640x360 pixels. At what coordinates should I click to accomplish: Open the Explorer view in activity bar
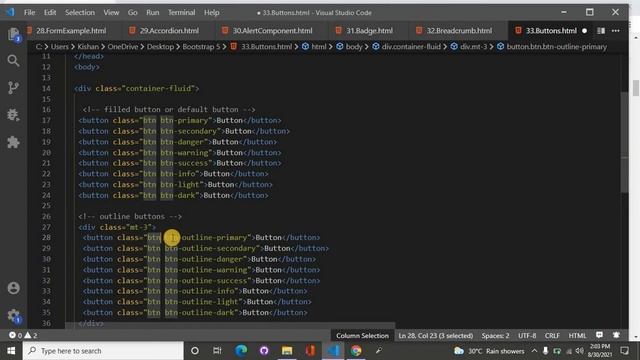click(13, 34)
